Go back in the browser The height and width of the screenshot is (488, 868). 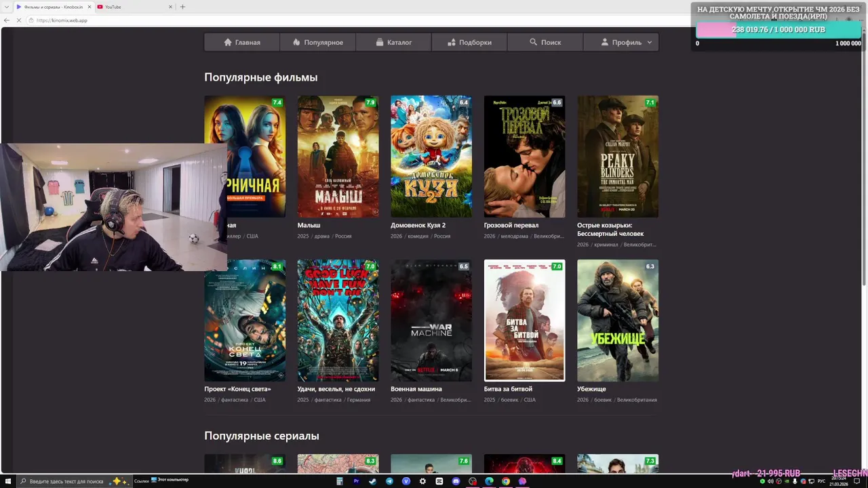point(7,20)
